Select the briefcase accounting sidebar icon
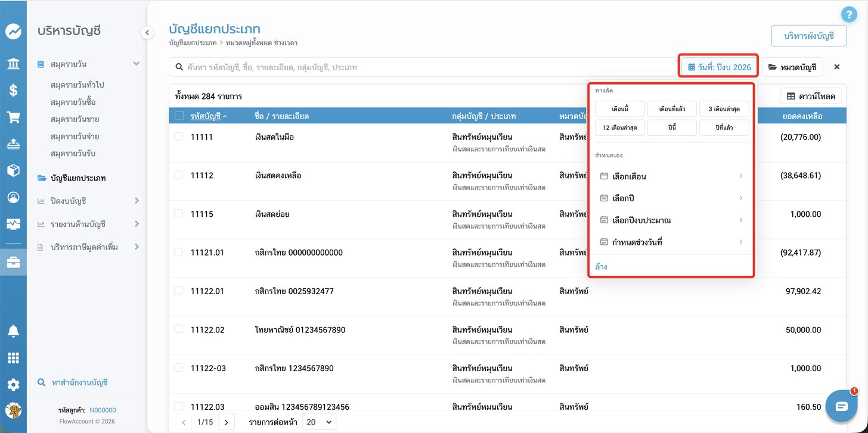Screen dimensions: 868x433 tap(13, 262)
